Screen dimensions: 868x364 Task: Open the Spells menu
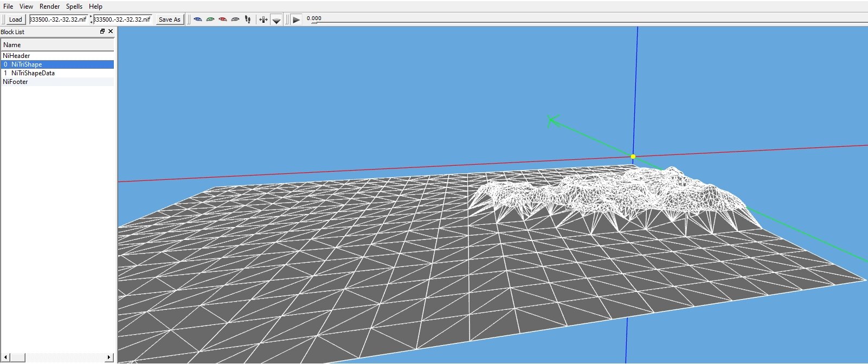(74, 6)
